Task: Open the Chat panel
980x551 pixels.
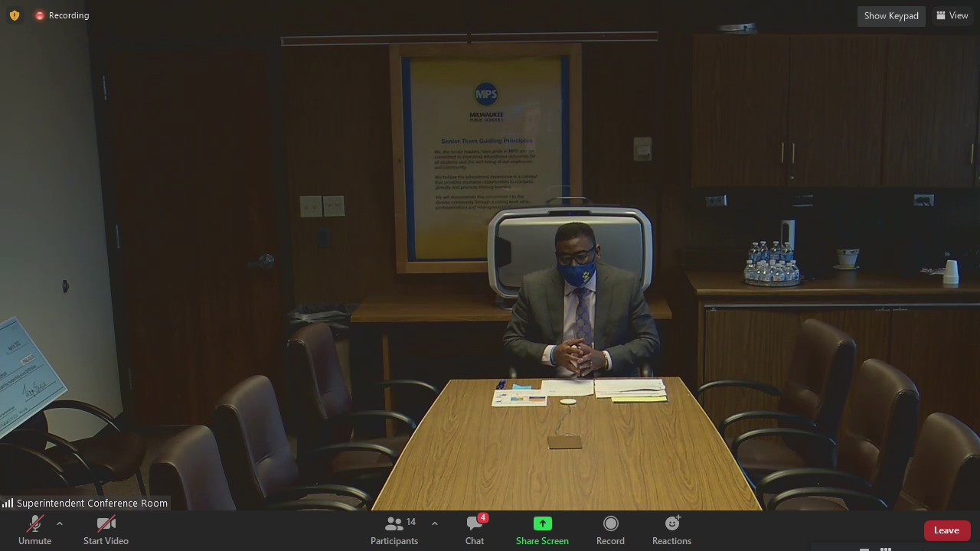Action: pos(474,530)
